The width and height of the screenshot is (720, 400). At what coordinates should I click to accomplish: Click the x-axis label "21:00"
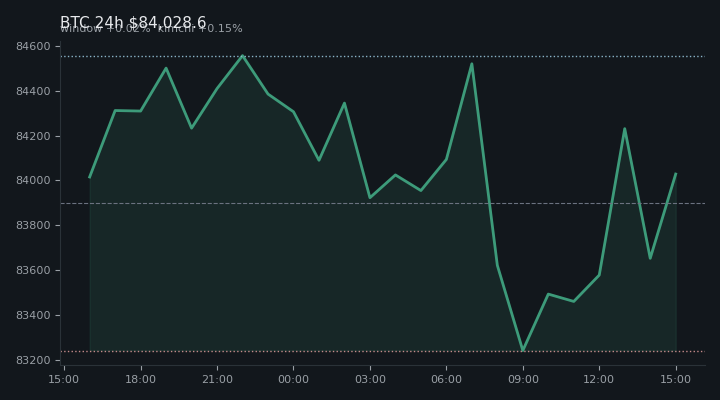tap(217, 379)
